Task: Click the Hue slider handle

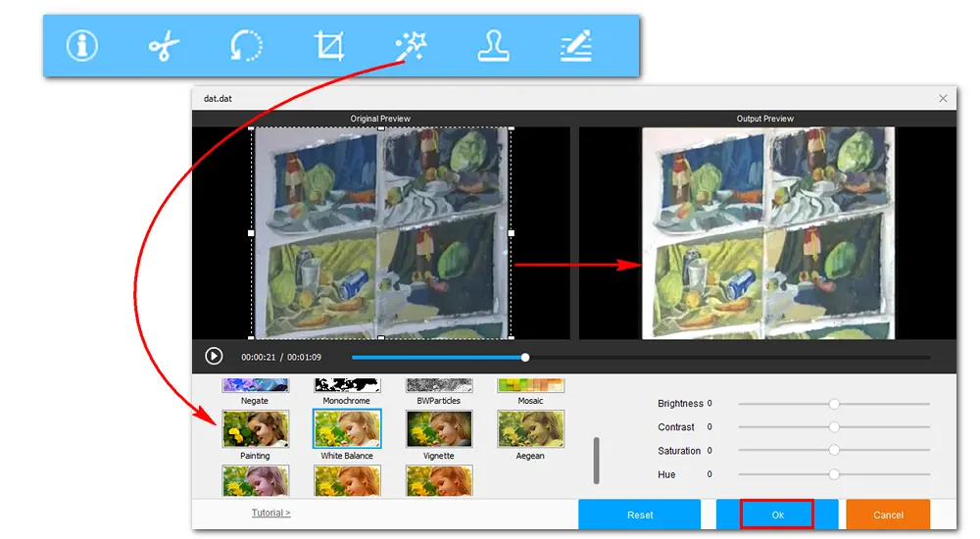Action: click(834, 474)
